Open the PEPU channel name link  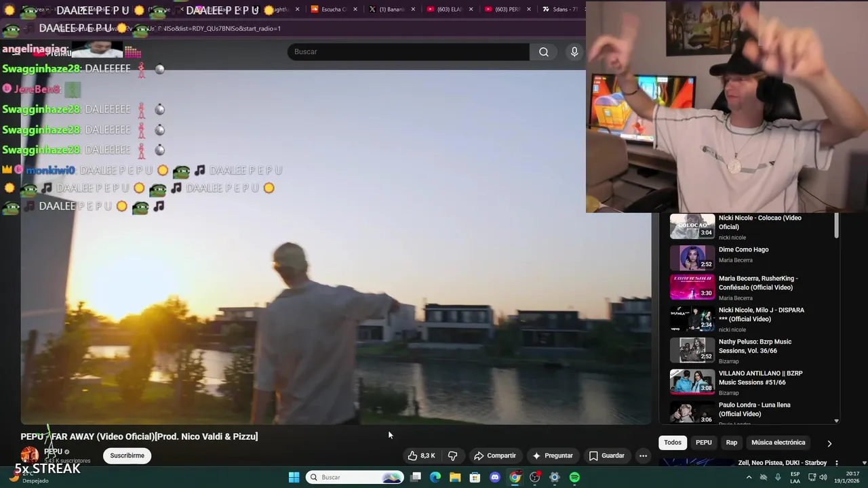pyautogui.click(x=53, y=451)
